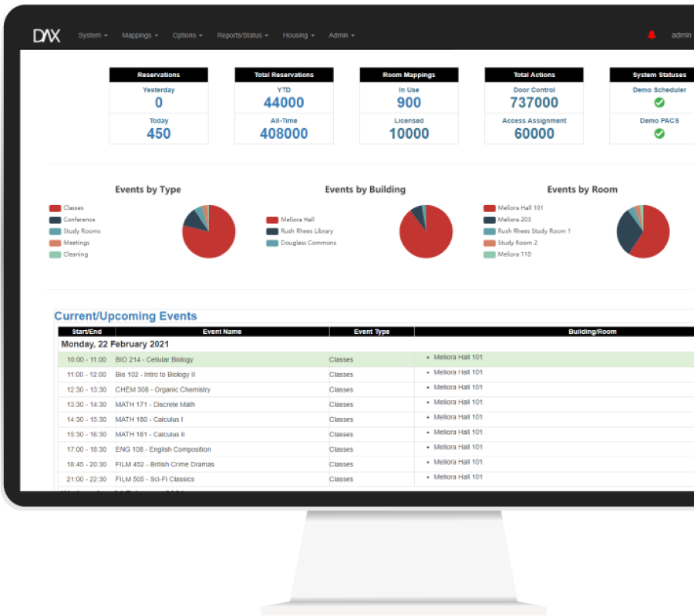694x616 pixels.
Task: Open the Reports/Status dropdown menu
Action: coord(243,35)
